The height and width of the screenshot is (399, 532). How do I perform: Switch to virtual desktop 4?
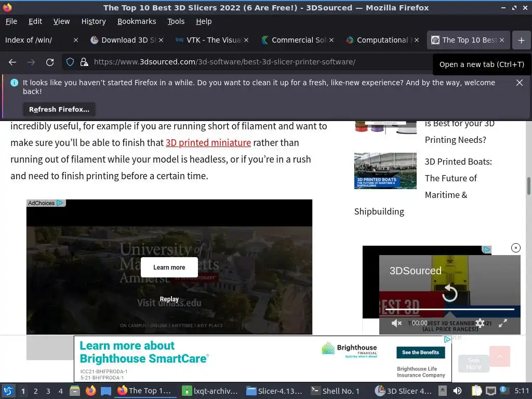point(61,391)
